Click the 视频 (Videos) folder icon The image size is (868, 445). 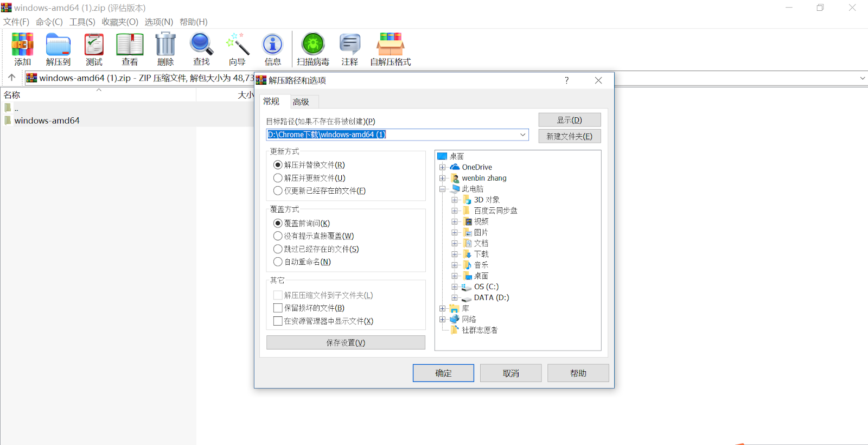(x=468, y=221)
